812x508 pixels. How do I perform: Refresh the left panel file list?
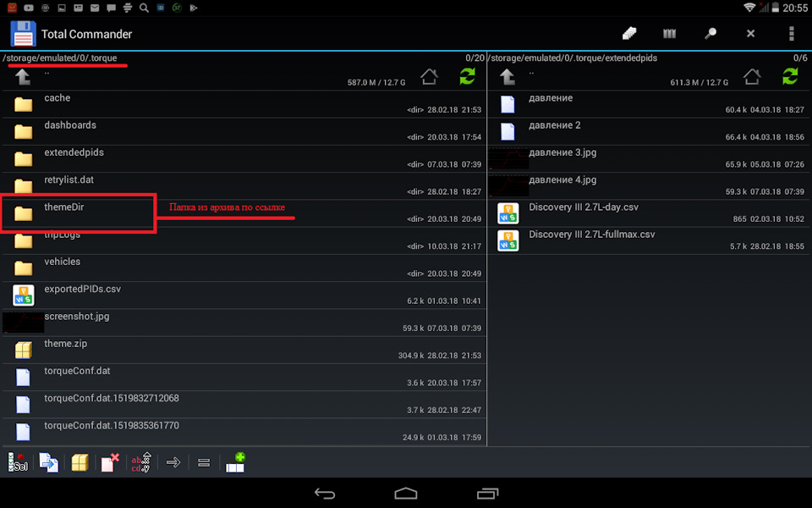[468, 77]
